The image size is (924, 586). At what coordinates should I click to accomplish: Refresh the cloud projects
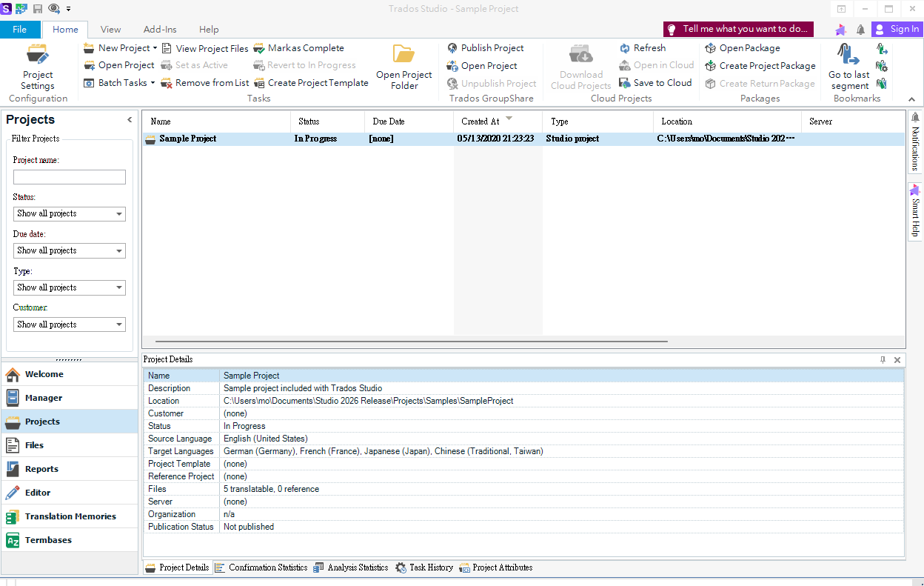coord(643,48)
